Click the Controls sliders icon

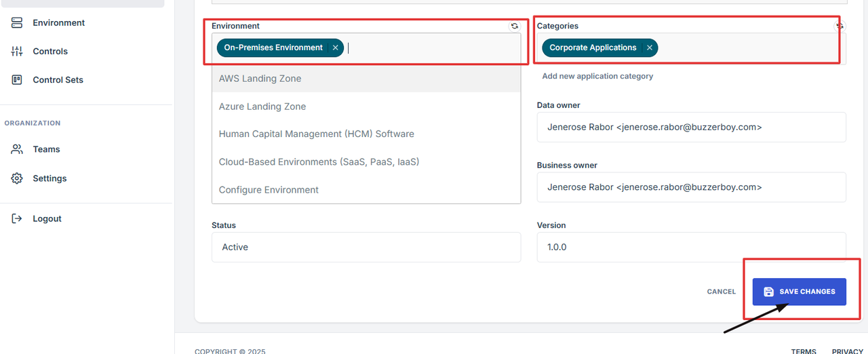tap(17, 52)
